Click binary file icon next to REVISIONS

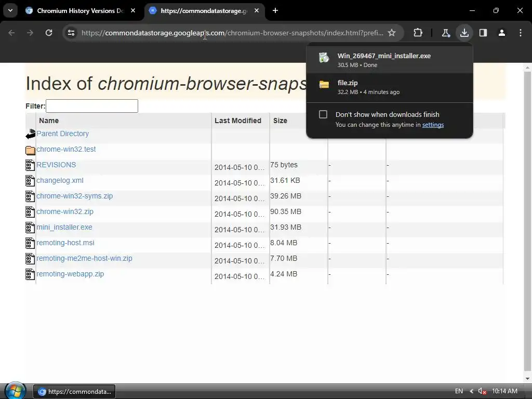[x=30, y=165]
